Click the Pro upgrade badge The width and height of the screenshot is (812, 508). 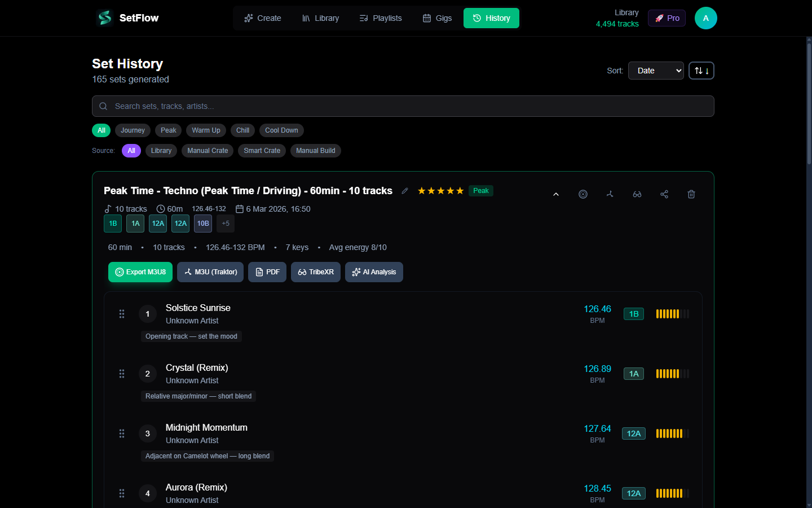(667, 18)
